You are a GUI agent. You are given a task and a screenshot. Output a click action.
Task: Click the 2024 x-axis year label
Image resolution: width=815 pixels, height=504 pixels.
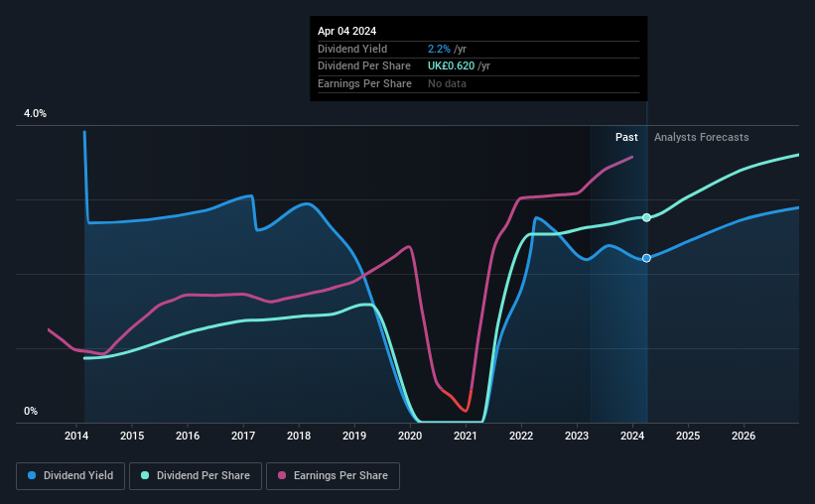pos(632,436)
